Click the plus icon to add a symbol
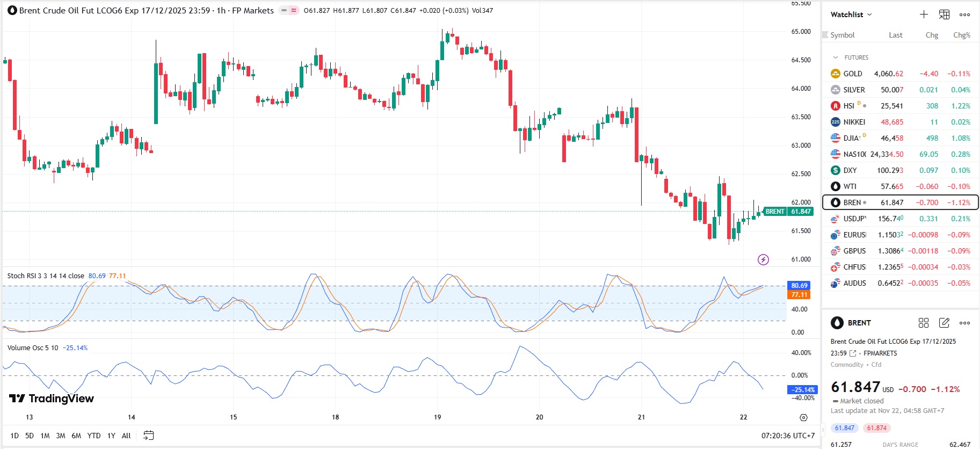Viewport: 980px width, 449px height. point(924,15)
